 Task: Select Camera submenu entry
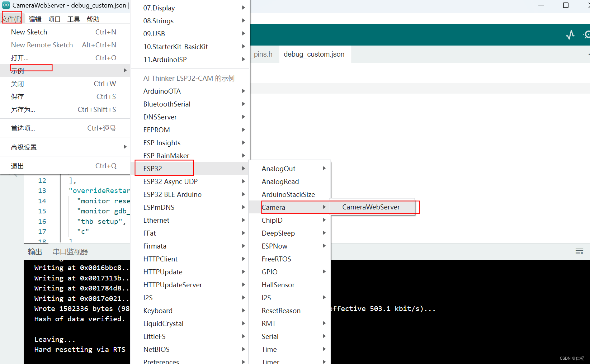point(290,207)
